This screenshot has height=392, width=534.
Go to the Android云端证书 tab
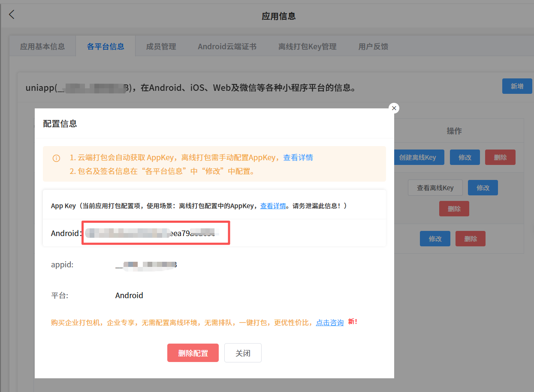point(227,46)
